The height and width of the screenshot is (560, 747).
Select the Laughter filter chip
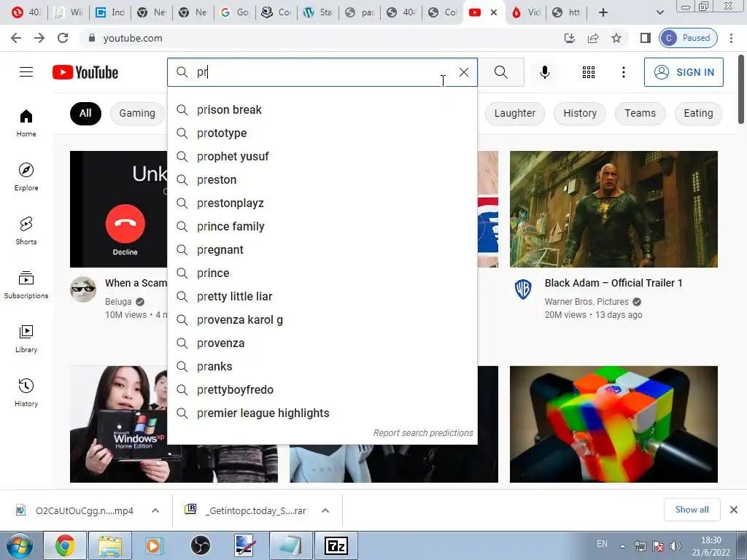[x=515, y=113]
